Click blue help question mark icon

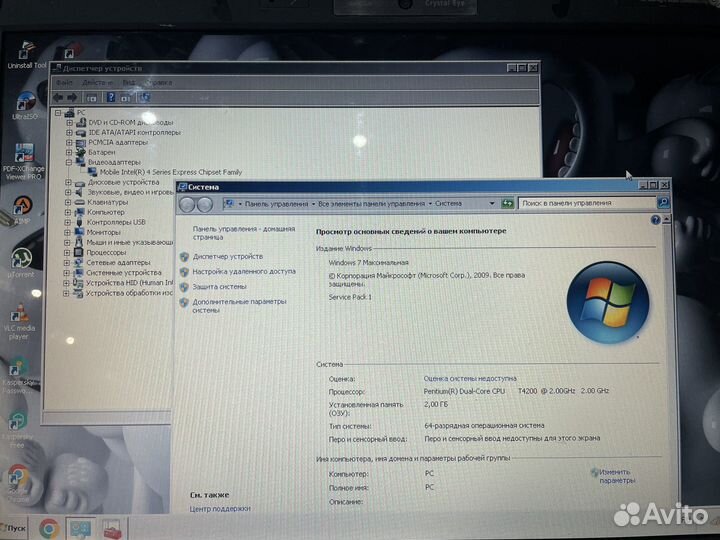pos(655,220)
